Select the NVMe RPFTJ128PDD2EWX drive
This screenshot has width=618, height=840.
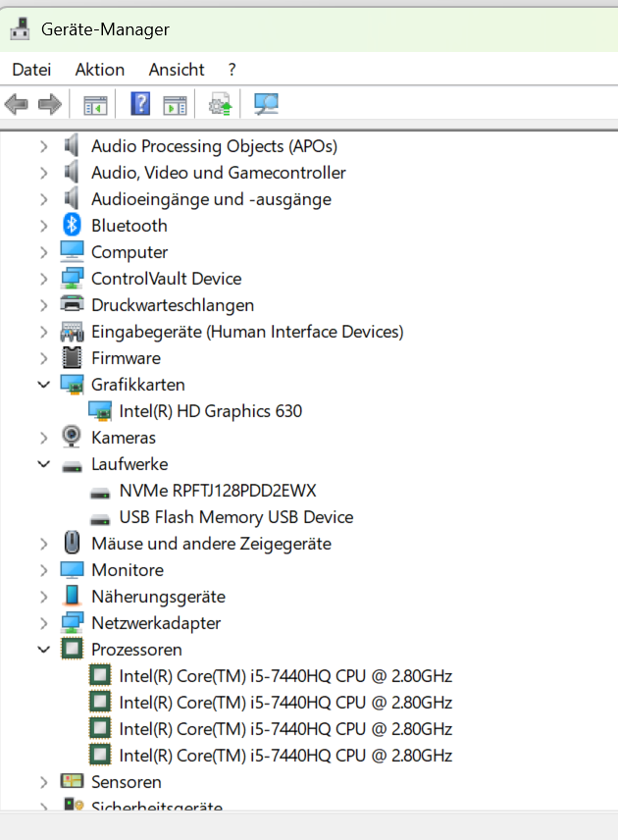[x=218, y=491]
